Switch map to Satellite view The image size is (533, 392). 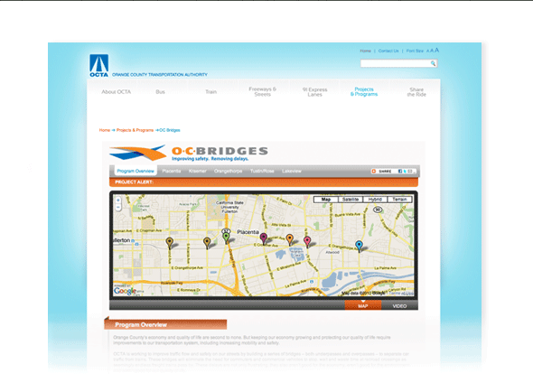coord(351,200)
